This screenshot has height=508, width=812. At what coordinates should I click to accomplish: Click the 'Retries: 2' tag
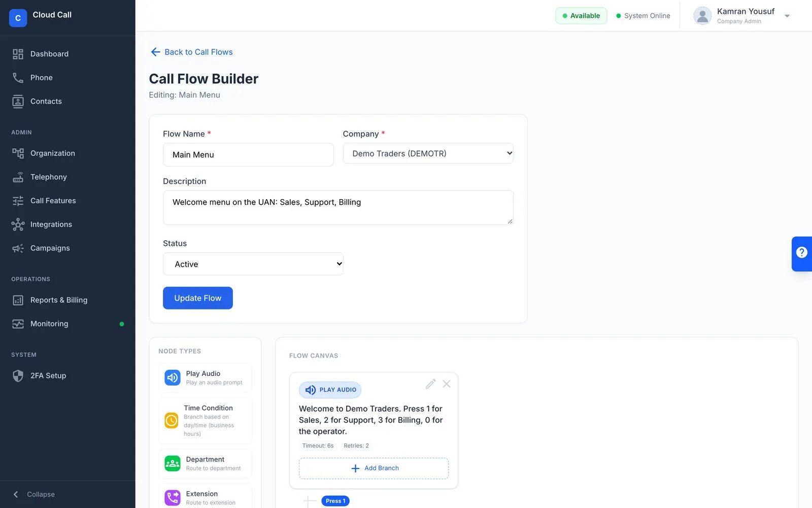click(x=356, y=446)
